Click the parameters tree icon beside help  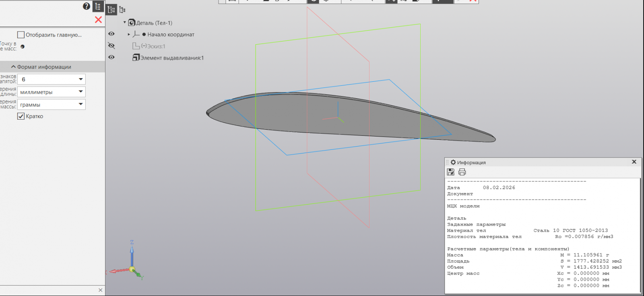coord(98,6)
